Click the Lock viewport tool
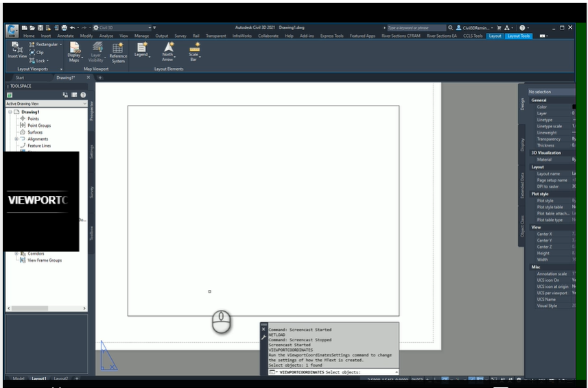This screenshot has height=388, width=588. click(x=37, y=61)
